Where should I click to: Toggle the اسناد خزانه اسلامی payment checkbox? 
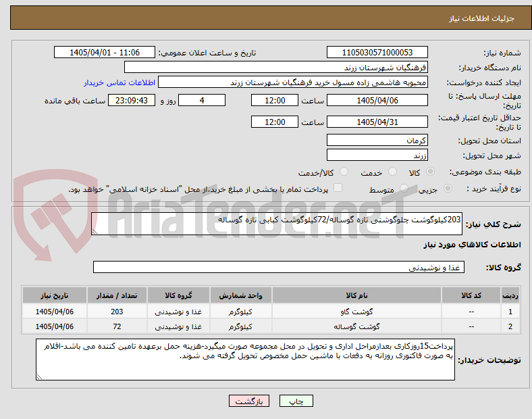click(x=338, y=188)
